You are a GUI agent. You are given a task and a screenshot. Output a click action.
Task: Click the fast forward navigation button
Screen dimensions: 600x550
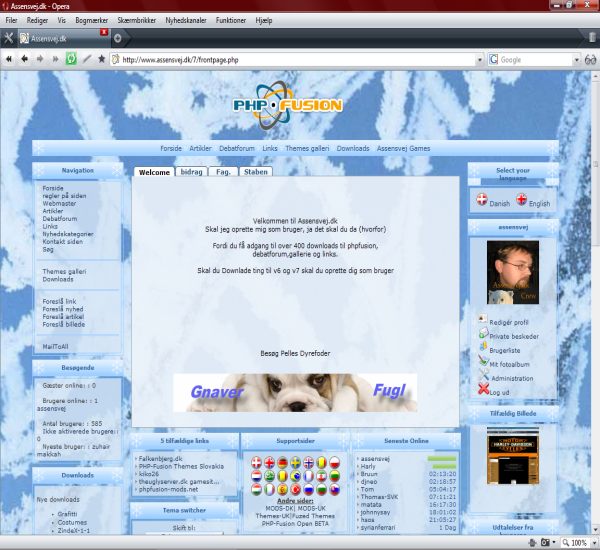55,59
